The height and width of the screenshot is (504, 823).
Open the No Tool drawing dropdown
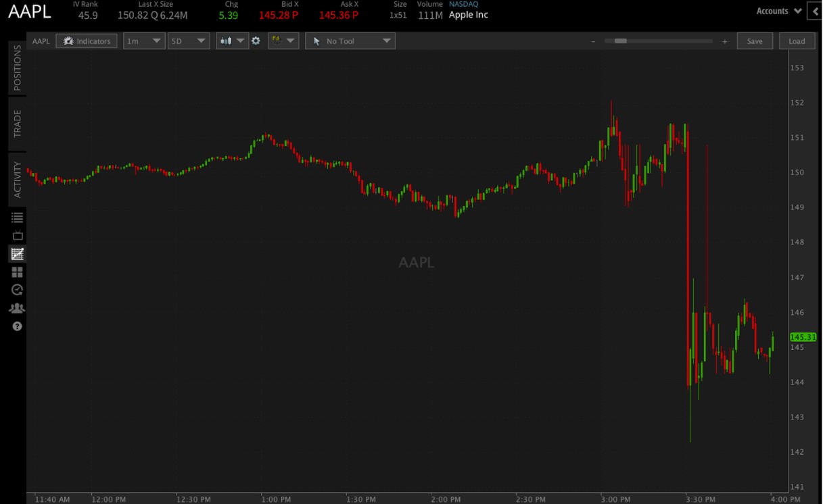click(350, 41)
